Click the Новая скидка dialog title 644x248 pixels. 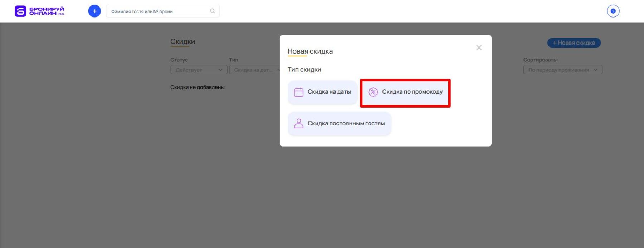point(310,51)
